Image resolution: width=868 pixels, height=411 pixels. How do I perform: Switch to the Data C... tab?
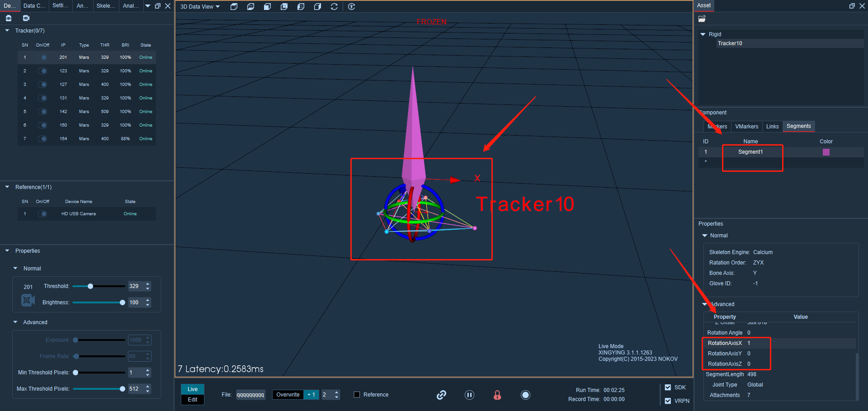tap(34, 6)
